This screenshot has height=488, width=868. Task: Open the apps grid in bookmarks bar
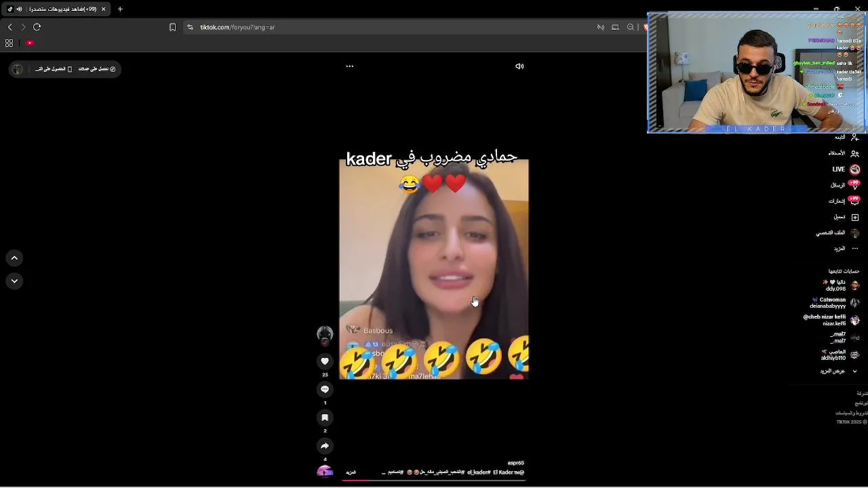click(x=9, y=43)
